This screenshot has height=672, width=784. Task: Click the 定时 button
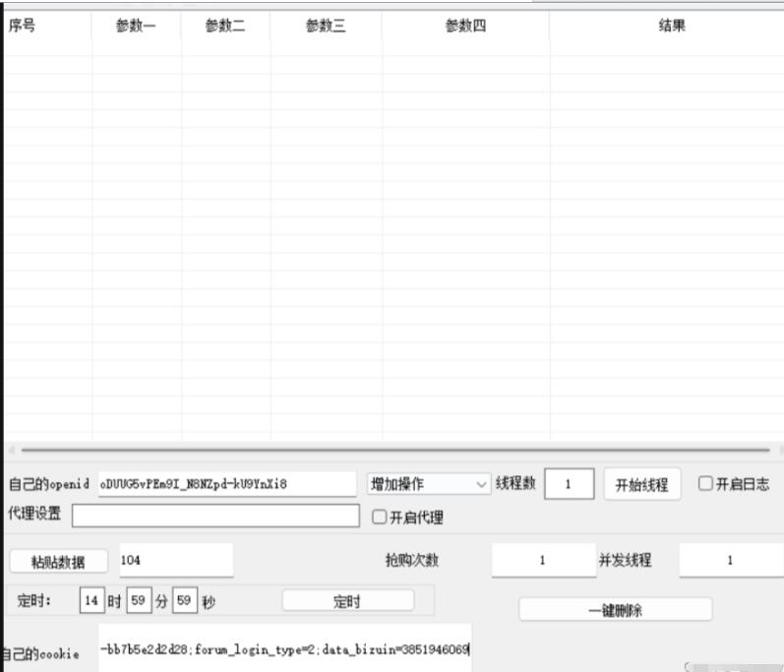click(348, 600)
